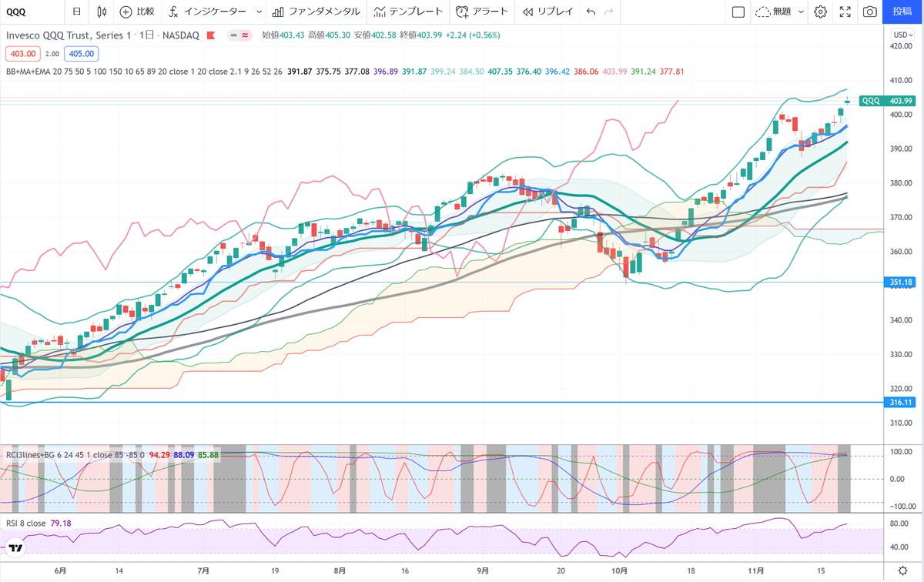Image resolution: width=924 pixels, height=582 pixels.
Task: Start bar replay with リプレイ
Action: tap(547, 12)
